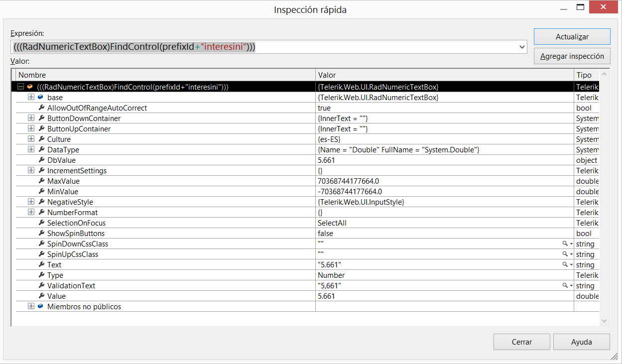Click the Agregar inspección button
The image size is (622, 364).
point(572,56)
